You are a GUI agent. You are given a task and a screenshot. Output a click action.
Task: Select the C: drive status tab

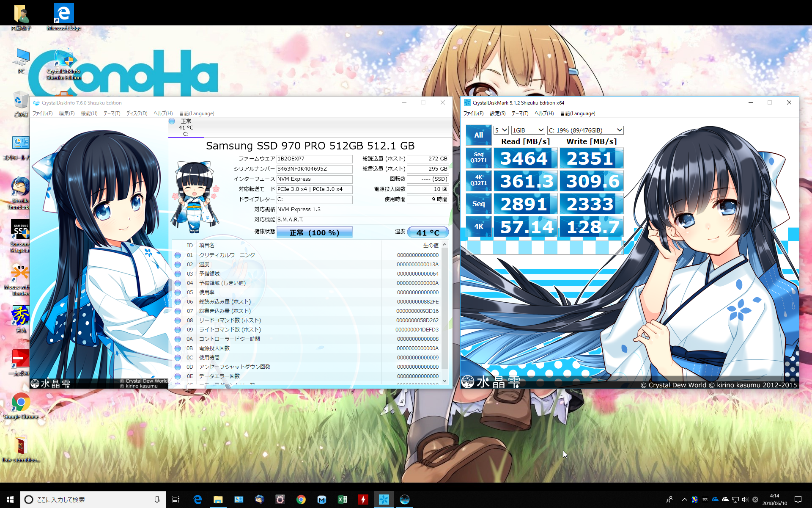click(186, 127)
